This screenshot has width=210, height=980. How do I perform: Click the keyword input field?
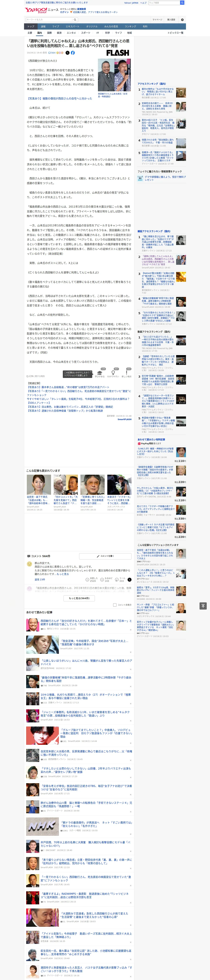(x=49, y=20)
